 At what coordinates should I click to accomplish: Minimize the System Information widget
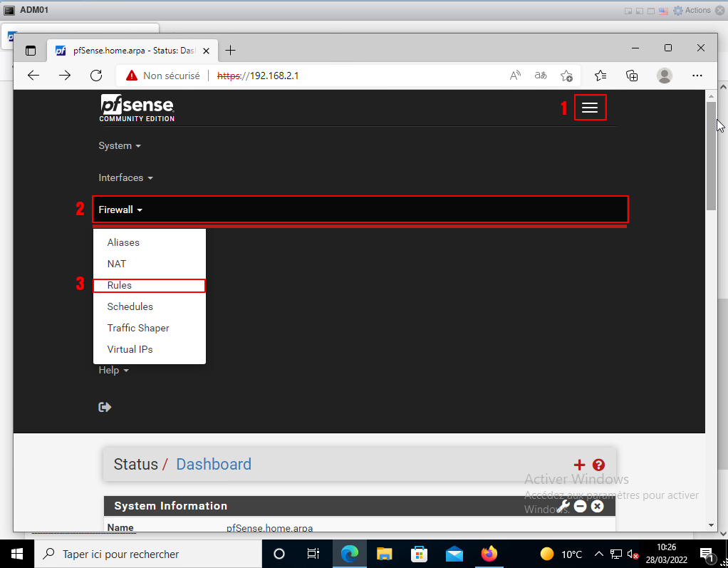click(581, 506)
